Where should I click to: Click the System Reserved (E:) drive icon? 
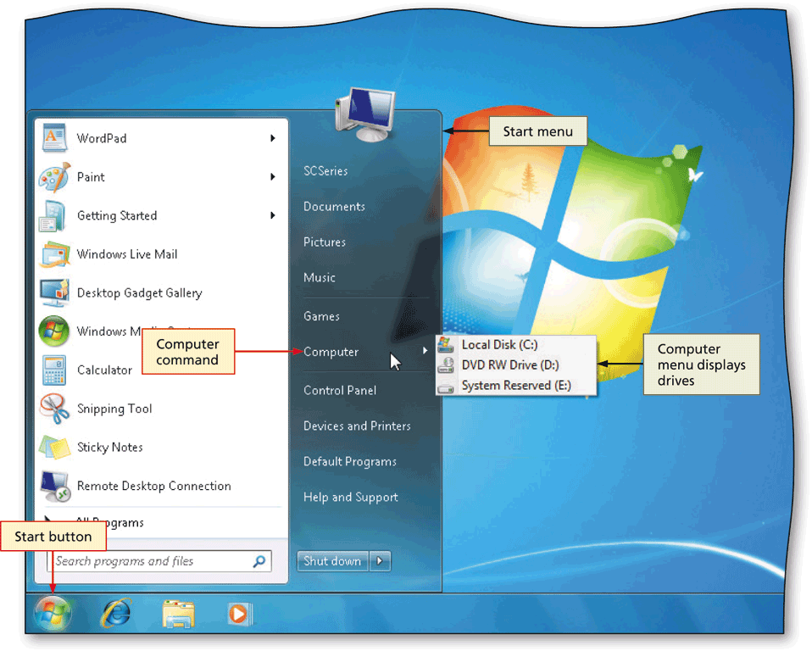tap(446, 387)
